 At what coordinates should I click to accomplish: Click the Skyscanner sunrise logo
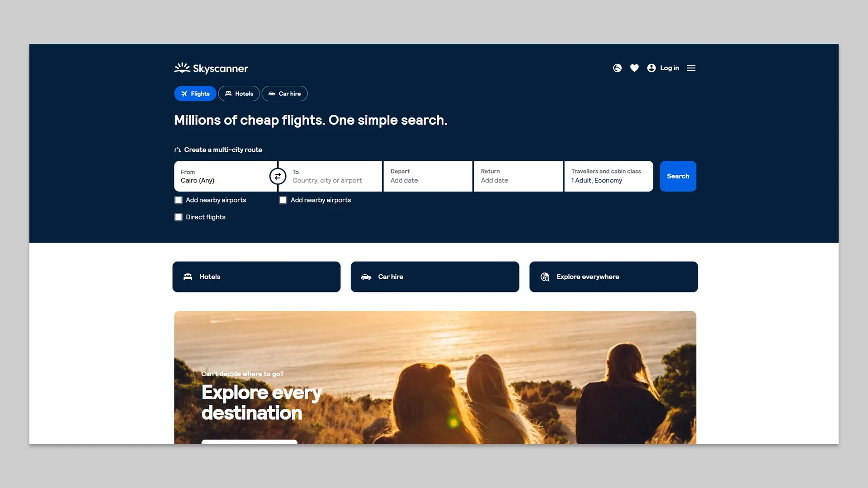[x=182, y=68]
